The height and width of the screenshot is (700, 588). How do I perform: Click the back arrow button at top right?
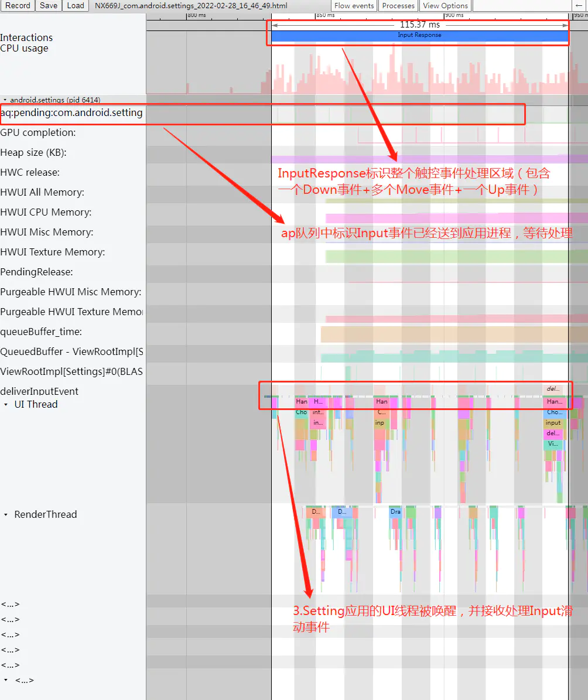[579, 5]
